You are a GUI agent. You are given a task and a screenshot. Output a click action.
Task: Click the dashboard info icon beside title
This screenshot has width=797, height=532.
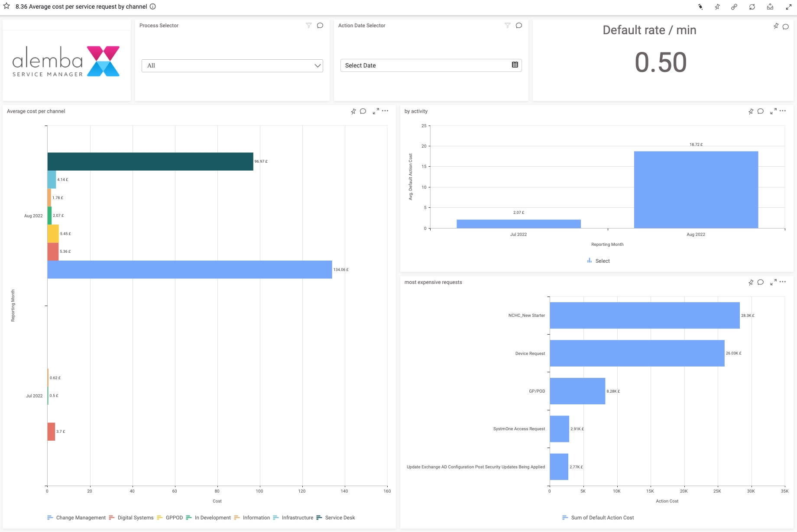[x=153, y=6]
